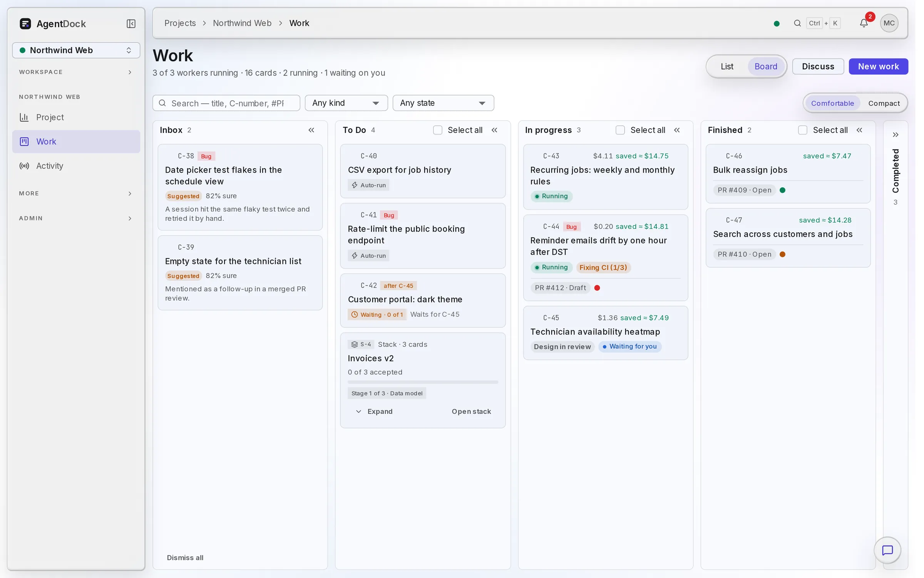Click the AgentDock logo icon

tap(25, 24)
